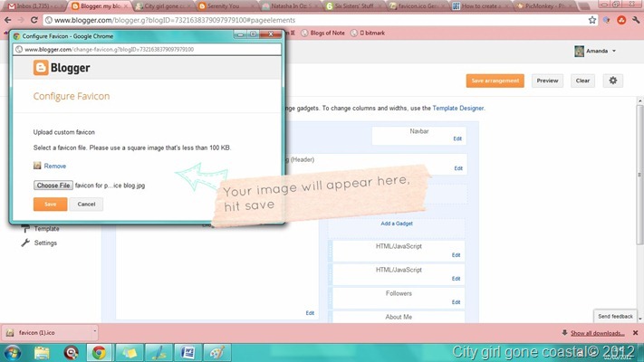Open Amanda account dropdown arrow
The height and width of the screenshot is (362, 644).
click(614, 51)
